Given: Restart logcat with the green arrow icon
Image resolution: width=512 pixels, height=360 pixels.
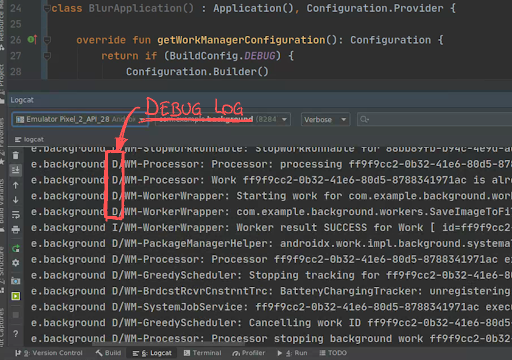Looking at the screenshot, I should pyautogui.click(x=16, y=248).
